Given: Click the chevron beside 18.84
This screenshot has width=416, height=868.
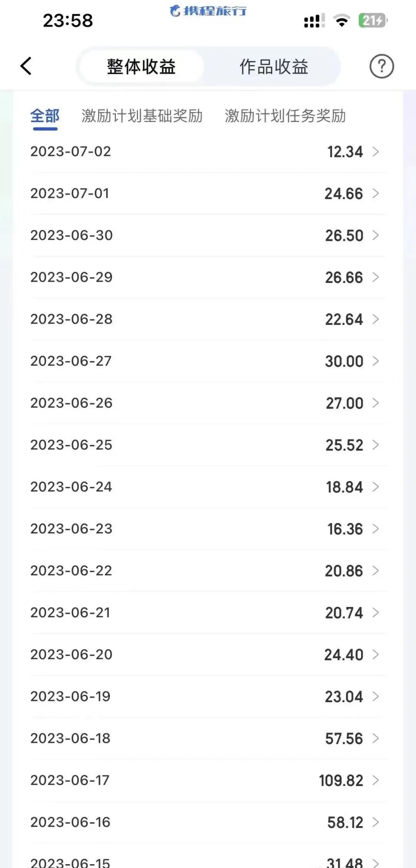Looking at the screenshot, I should click(x=376, y=487).
